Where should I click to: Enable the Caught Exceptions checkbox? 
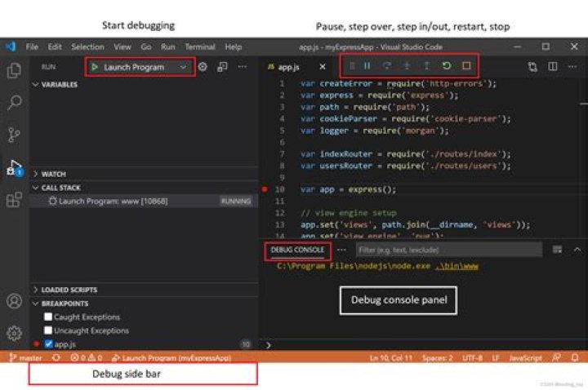pyautogui.click(x=48, y=317)
